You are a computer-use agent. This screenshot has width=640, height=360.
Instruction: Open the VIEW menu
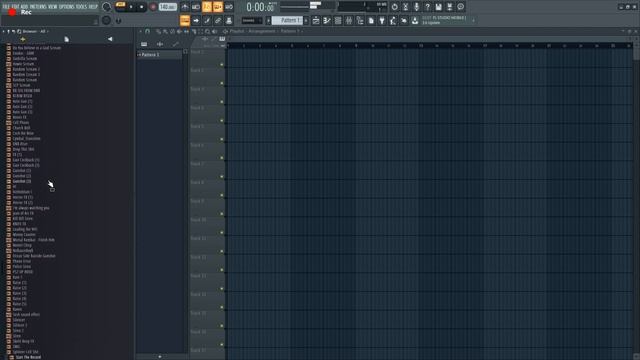[x=53, y=7]
